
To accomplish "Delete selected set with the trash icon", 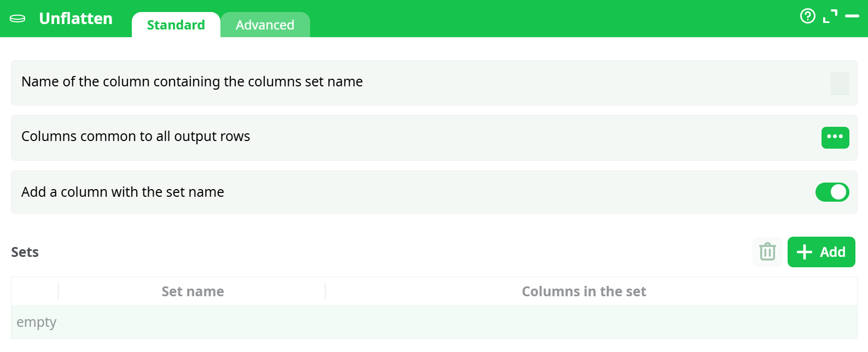I will point(767,252).
